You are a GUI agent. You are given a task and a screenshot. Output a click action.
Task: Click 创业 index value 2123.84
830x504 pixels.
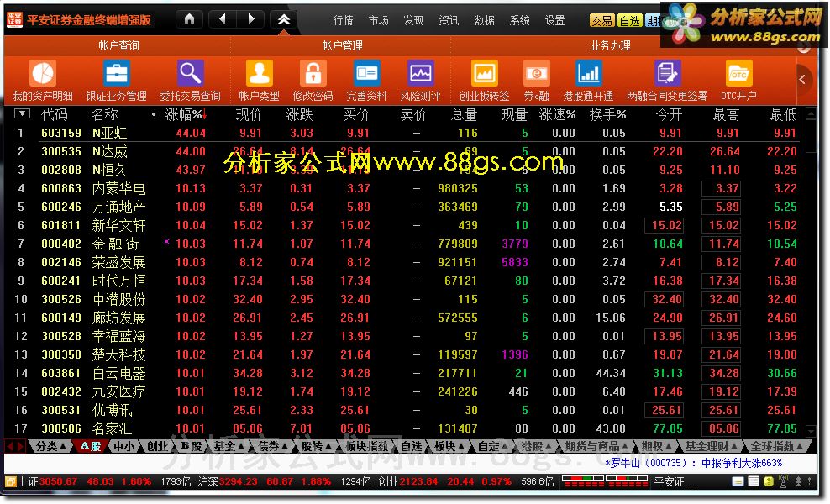[418, 482]
